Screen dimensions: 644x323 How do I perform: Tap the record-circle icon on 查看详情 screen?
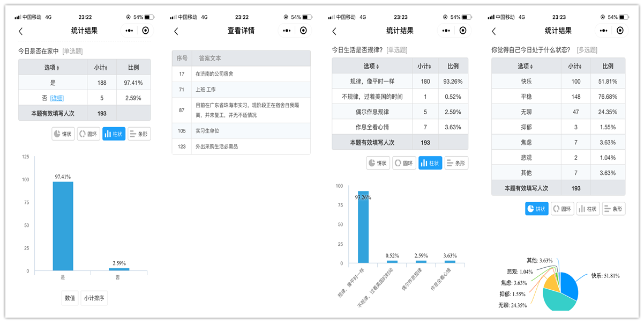304,31
